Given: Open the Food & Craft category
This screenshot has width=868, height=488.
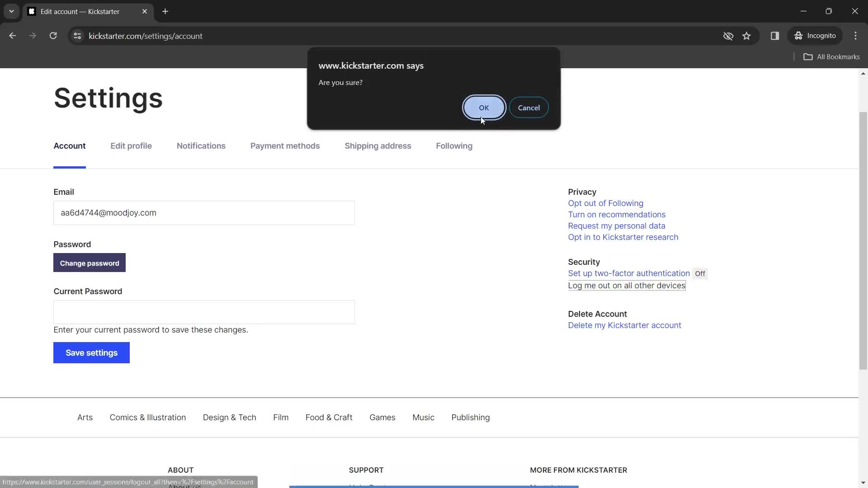Looking at the screenshot, I should pyautogui.click(x=329, y=418).
